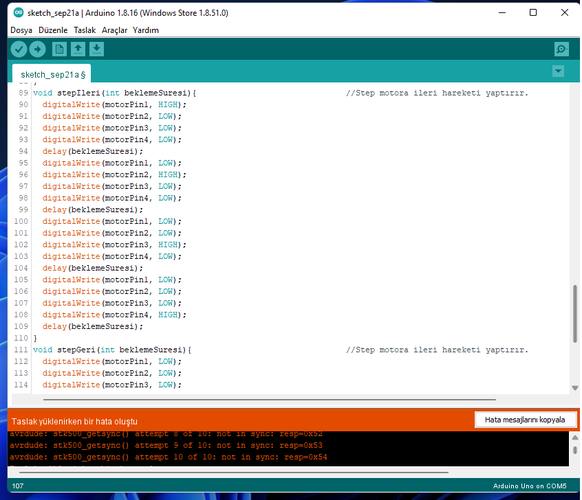Click line 99 delay(beklemeSuresi)
The width and height of the screenshot is (582, 500).
pyautogui.click(x=92, y=210)
